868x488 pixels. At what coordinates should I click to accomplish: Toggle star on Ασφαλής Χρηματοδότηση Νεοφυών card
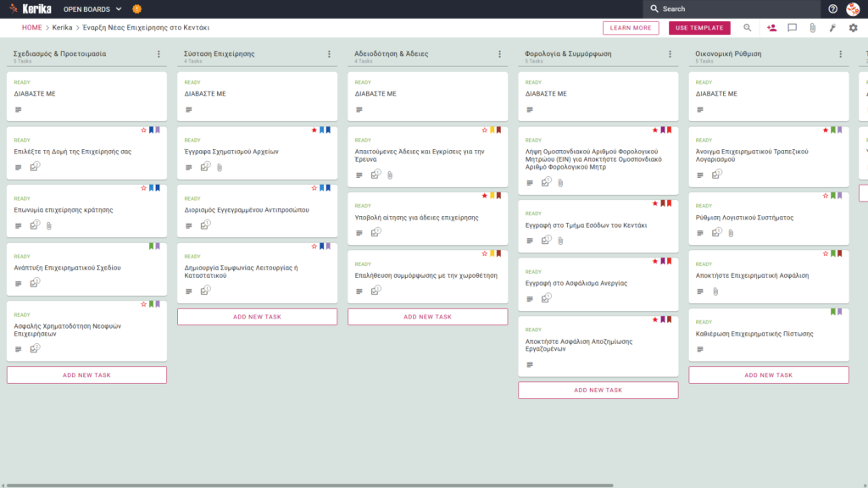coord(143,304)
